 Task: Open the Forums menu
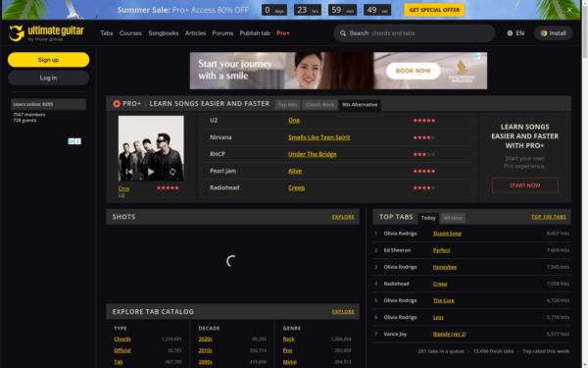click(x=222, y=33)
